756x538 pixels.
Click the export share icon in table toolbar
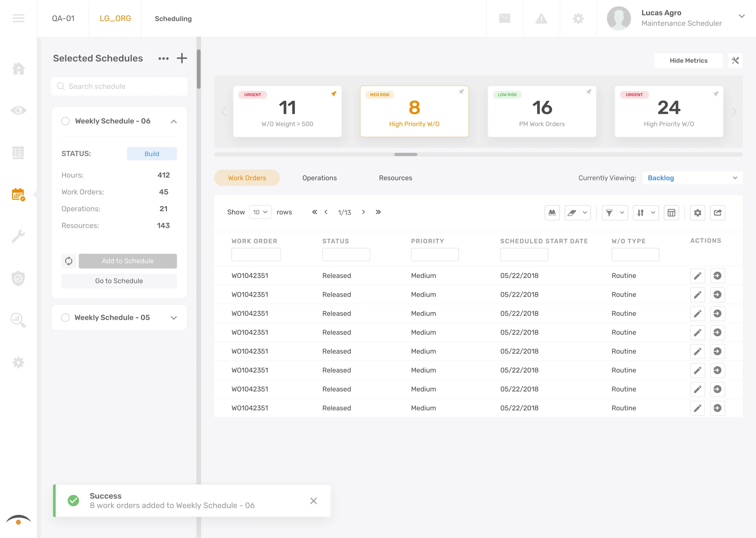tap(717, 213)
